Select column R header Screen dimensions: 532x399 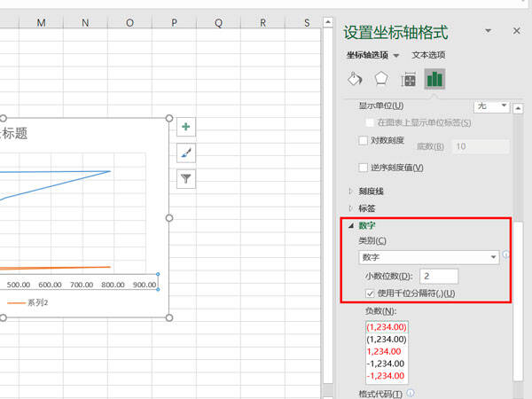click(x=262, y=23)
